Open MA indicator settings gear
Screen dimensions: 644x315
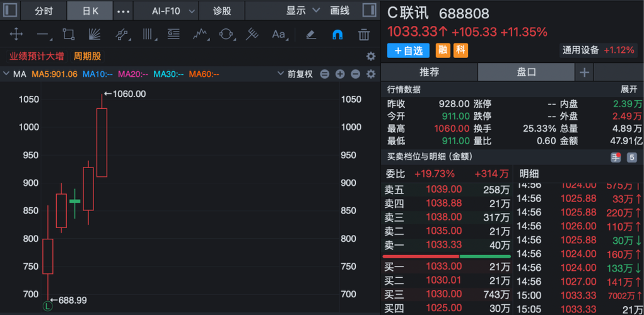click(x=371, y=74)
